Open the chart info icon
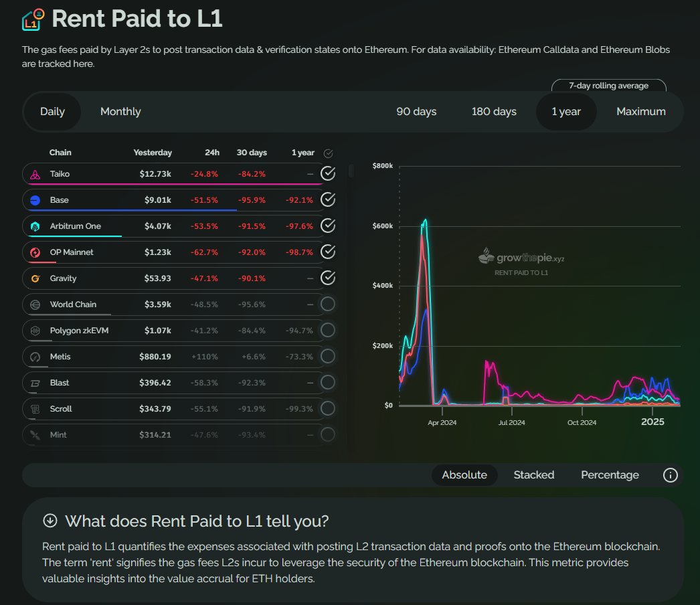The image size is (700, 605). (670, 475)
